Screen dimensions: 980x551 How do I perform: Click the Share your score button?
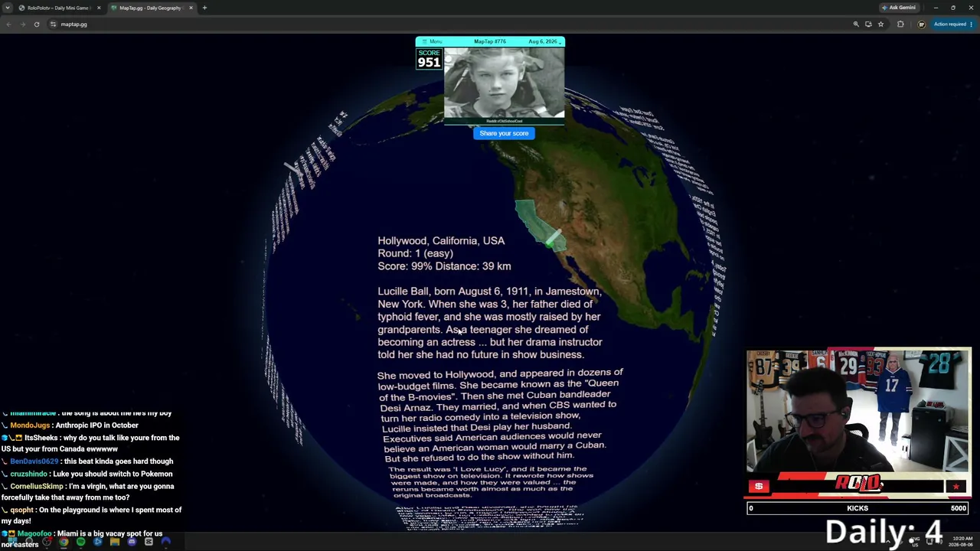504,133
